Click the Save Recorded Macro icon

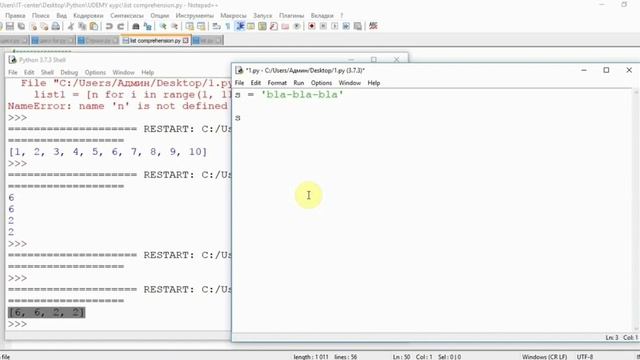click(358, 26)
